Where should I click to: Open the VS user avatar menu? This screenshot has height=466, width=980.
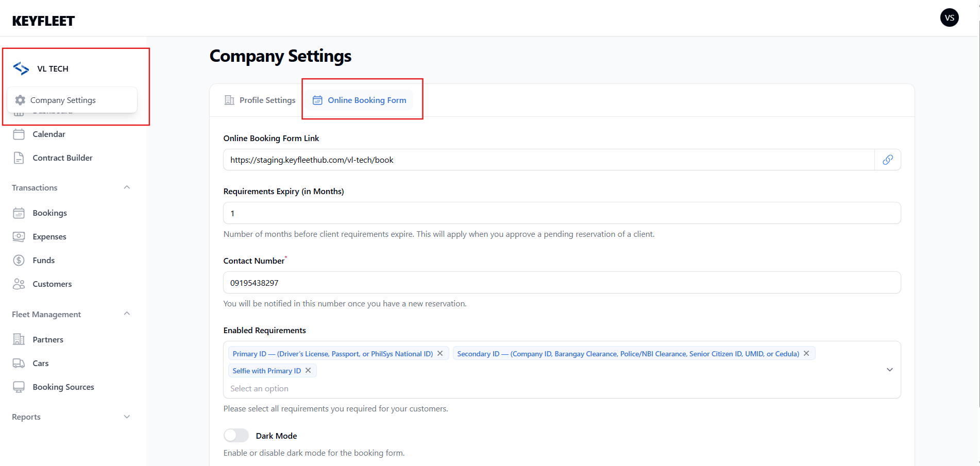point(949,18)
